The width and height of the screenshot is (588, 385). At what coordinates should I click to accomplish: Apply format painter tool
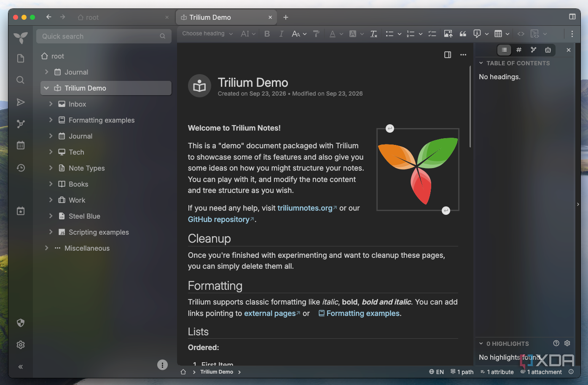[x=316, y=34]
